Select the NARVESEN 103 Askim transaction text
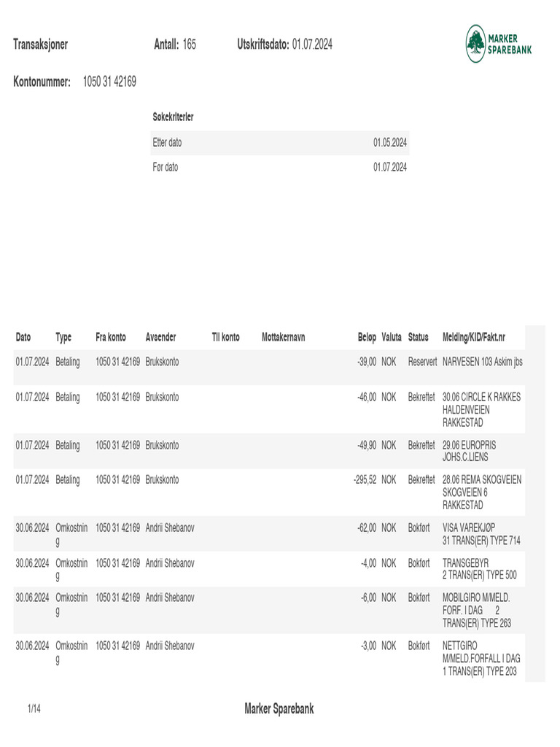560x747 pixels. coord(482,362)
